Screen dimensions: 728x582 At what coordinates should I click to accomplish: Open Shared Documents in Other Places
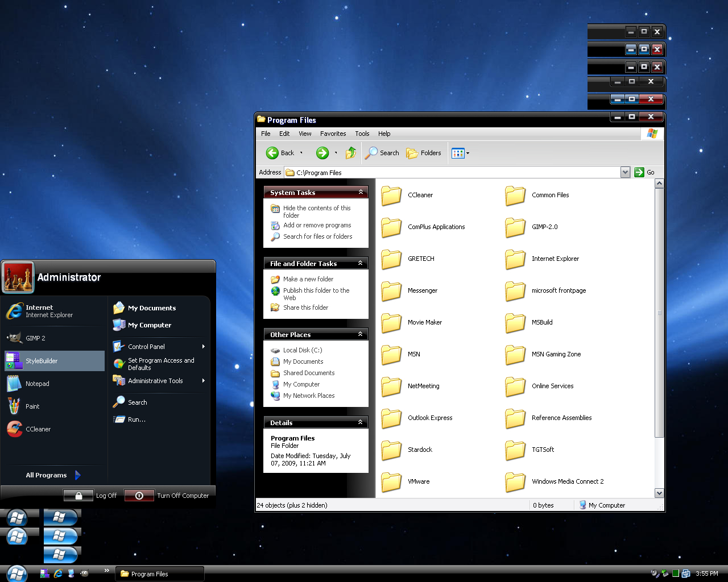click(x=303, y=373)
